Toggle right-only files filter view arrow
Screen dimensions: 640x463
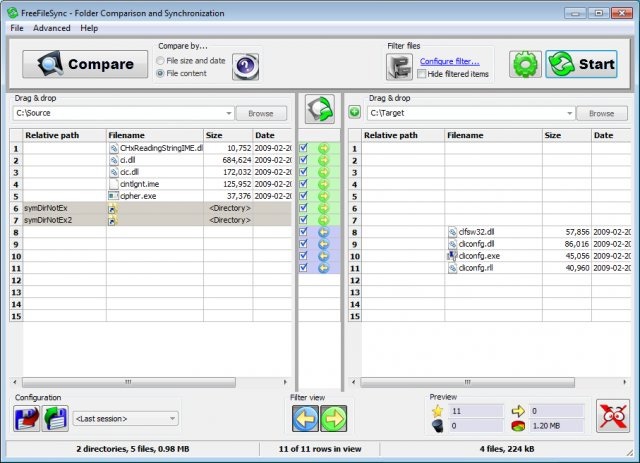(333, 418)
